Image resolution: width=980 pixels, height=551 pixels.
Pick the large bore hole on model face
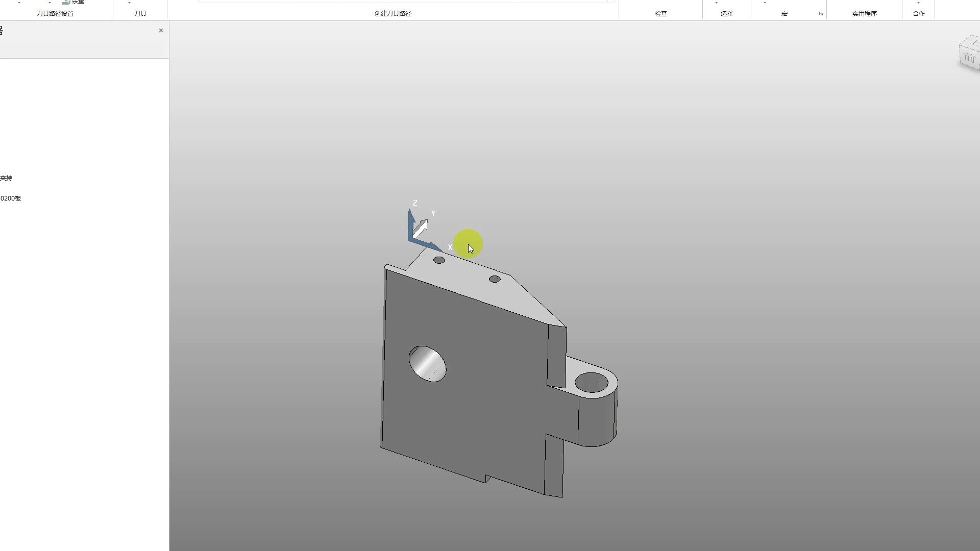[x=427, y=364]
